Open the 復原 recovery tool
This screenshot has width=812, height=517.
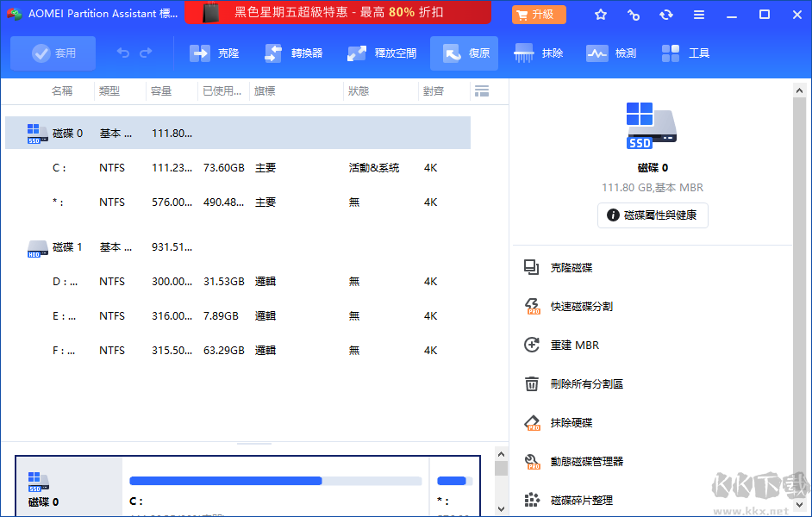(x=464, y=53)
